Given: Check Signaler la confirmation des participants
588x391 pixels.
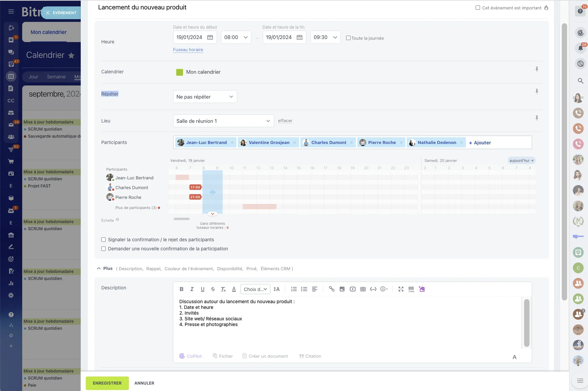Looking at the screenshot, I should click(103, 240).
